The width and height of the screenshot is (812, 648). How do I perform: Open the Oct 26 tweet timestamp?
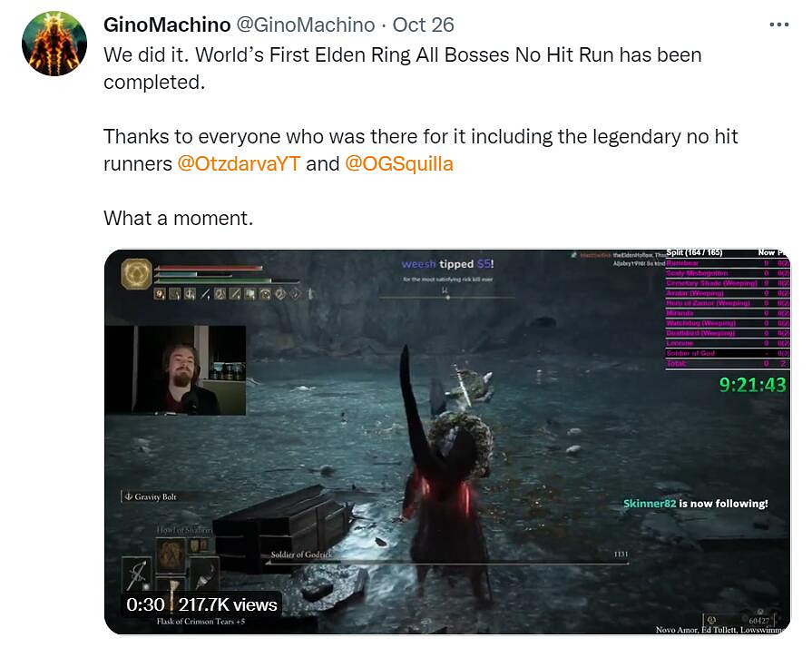423,25
